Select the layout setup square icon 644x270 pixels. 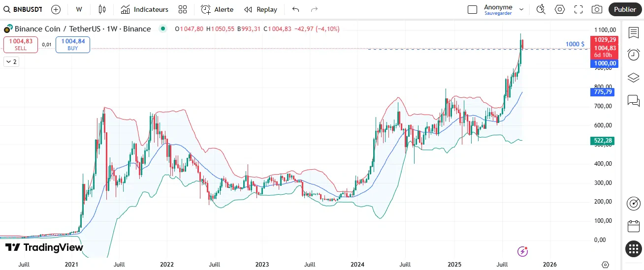(473, 9)
